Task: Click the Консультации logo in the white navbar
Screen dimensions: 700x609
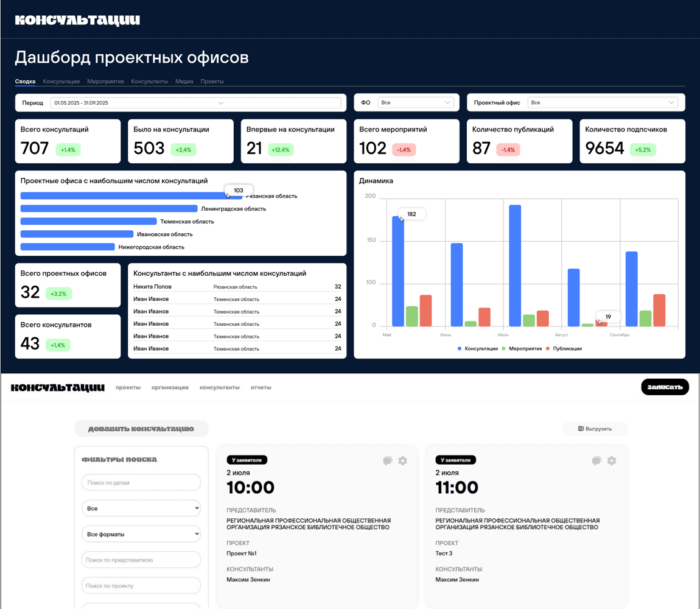Action: (x=58, y=387)
